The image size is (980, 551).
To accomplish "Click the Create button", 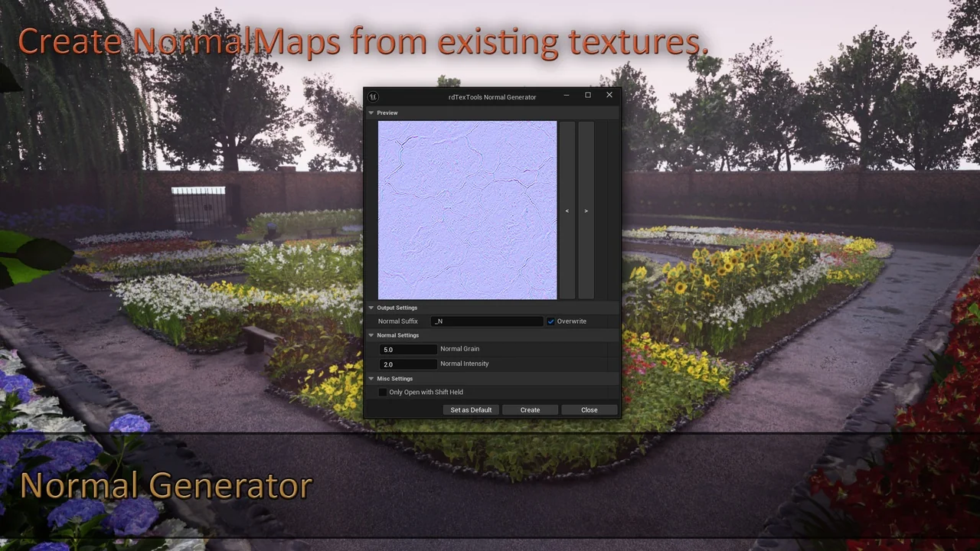I will 530,410.
